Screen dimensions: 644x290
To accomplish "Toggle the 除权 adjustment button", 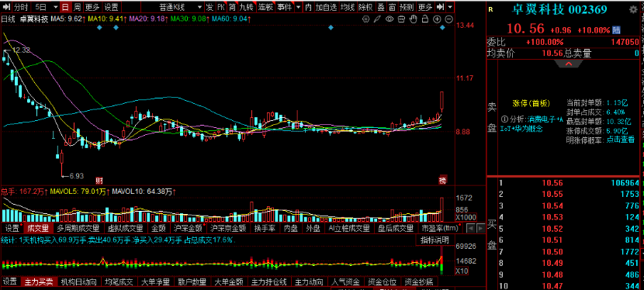I will click(365, 7).
